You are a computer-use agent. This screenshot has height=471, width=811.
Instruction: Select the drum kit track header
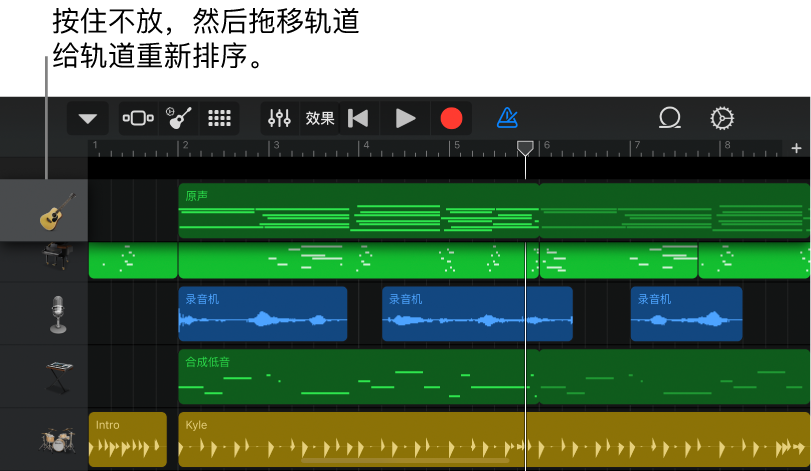(44, 439)
